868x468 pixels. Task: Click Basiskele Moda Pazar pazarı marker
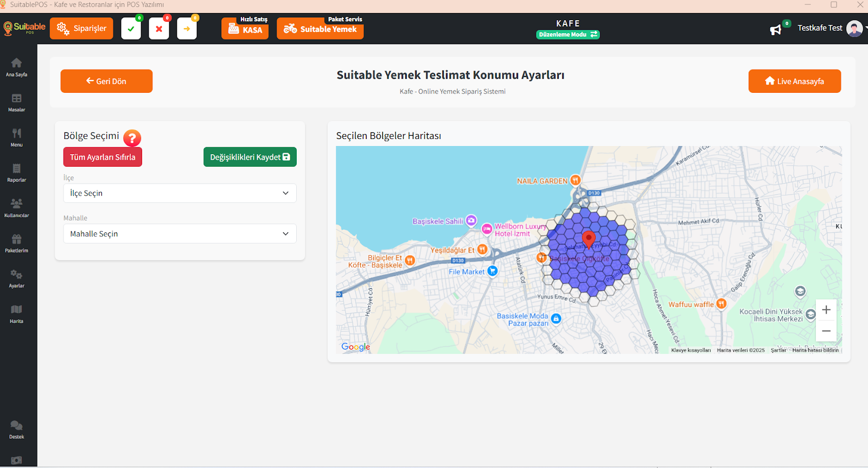(x=556, y=319)
